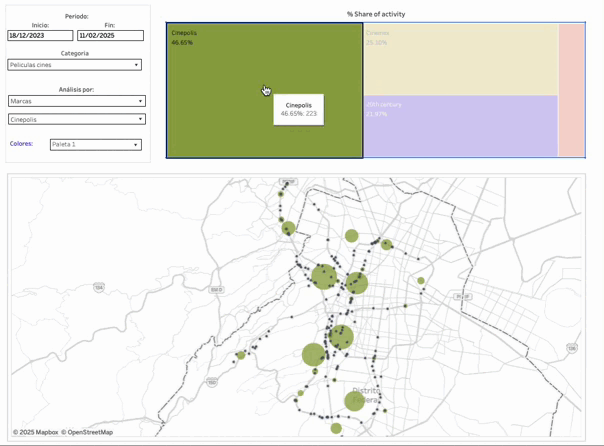The width and height of the screenshot is (604, 446).
Task: Click the highway 136 shield on map
Action: tap(572, 348)
